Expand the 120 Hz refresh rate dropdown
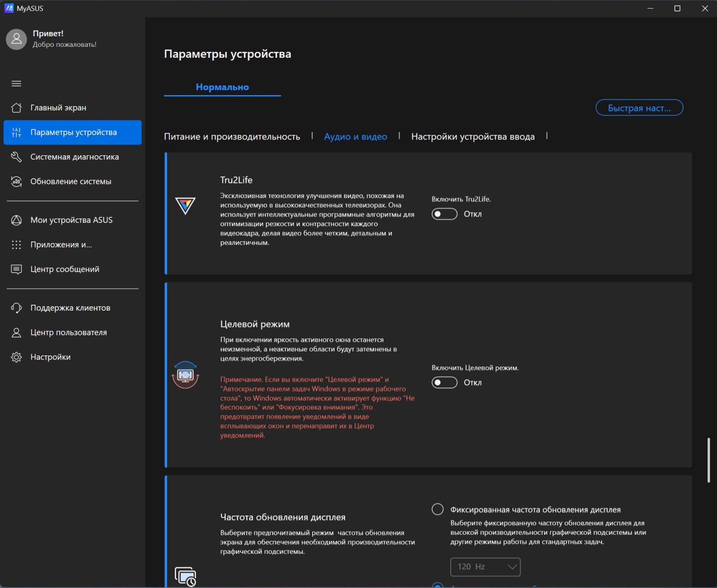This screenshot has width=717, height=588. click(485, 567)
